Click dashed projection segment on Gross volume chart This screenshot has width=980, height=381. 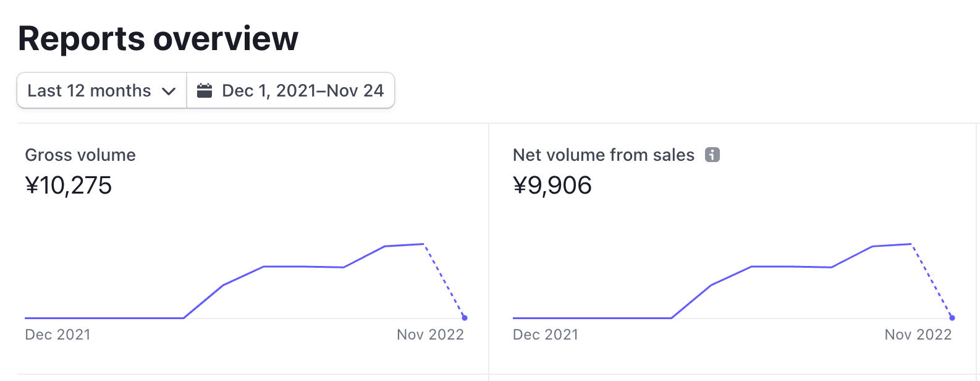pyautogui.click(x=444, y=281)
